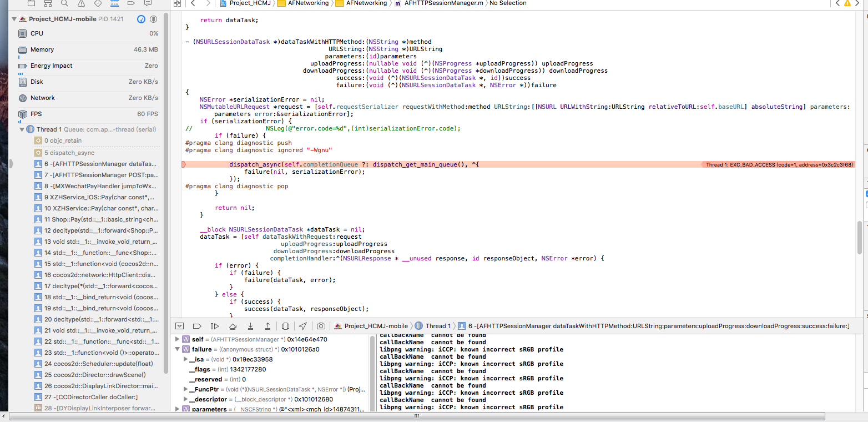This screenshot has width=868, height=422.
Task: Select frame 8 MXWechatPayHandler
Action: pyautogui.click(x=97, y=186)
